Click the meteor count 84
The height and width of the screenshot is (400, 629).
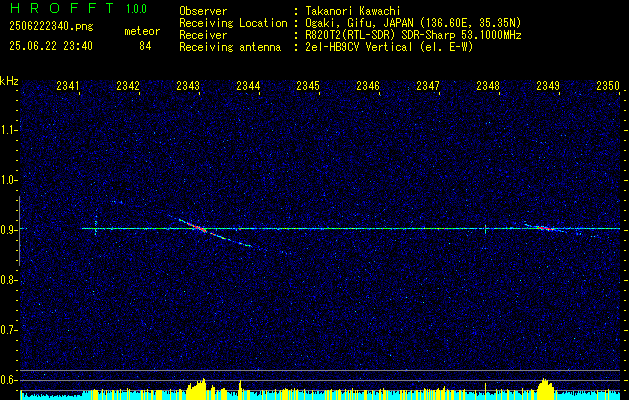(145, 46)
